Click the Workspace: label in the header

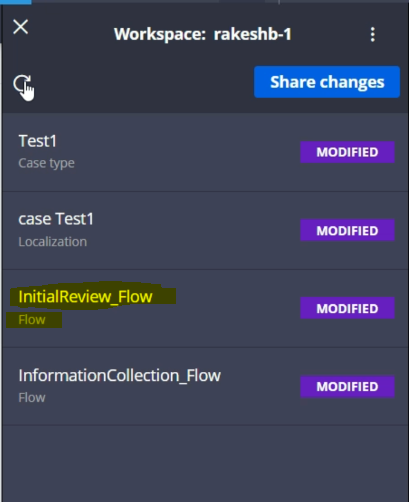click(160, 34)
